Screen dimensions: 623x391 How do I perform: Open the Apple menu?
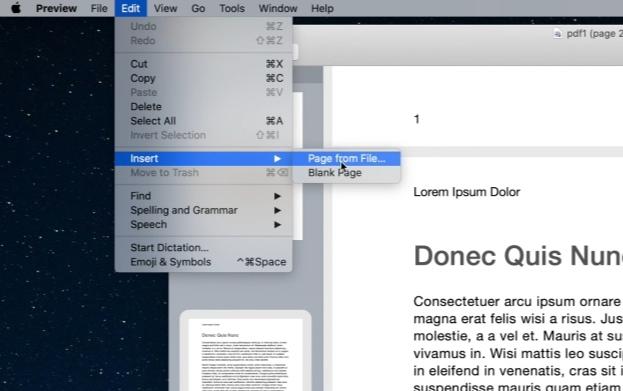(x=16, y=8)
